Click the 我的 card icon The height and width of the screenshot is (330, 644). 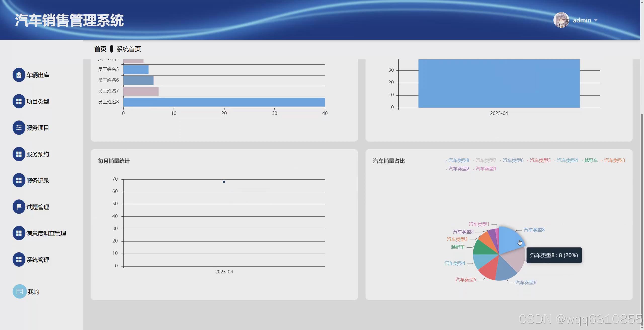[20, 291]
